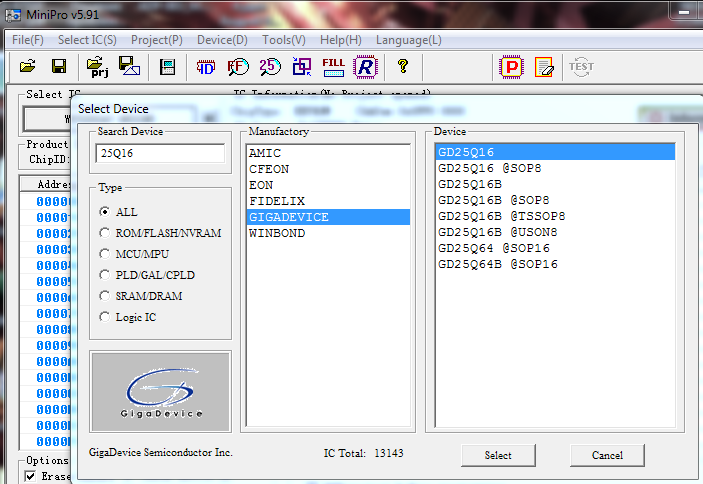Select CFEON in Manufactory list
Viewport: 703px width, 484px height.
(328, 169)
